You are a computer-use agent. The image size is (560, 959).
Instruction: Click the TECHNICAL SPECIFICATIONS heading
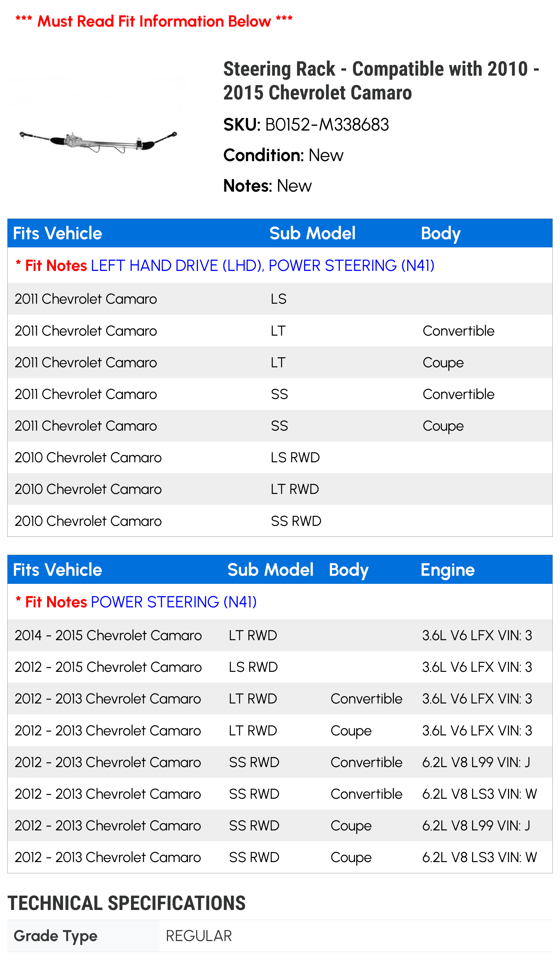tap(126, 903)
